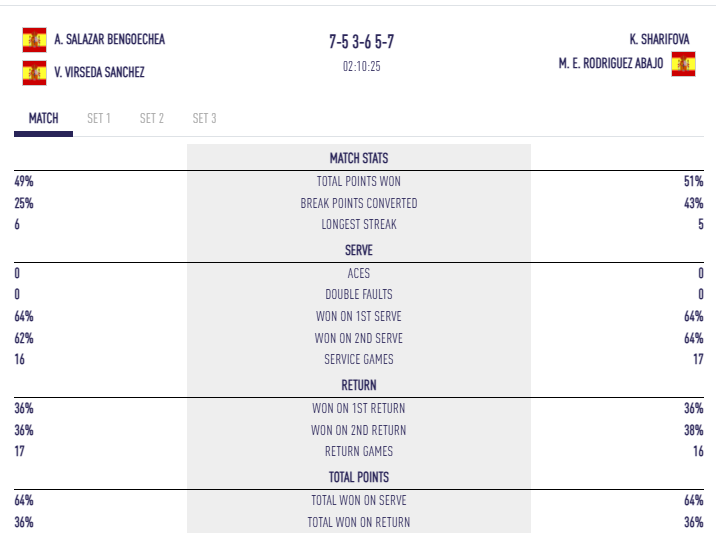Image resolution: width=716 pixels, height=545 pixels.
Task: Click the 02:10:25 match duration
Action: [362, 67]
